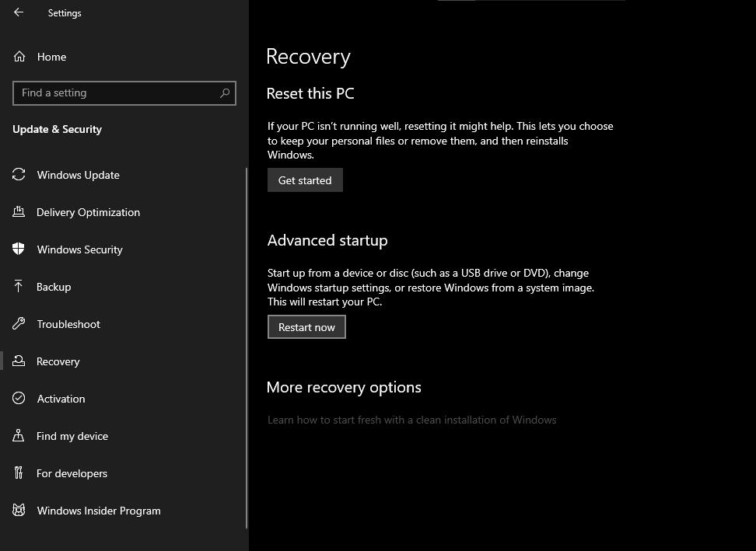Click the Windows Security shield icon
This screenshot has width=756, height=551.
(x=19, y=249)
